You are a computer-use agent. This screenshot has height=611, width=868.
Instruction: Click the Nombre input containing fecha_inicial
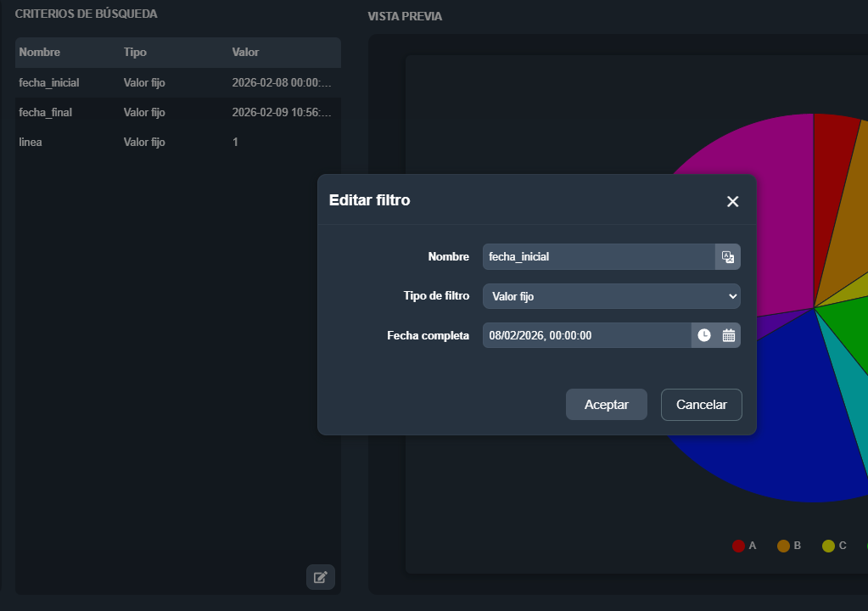click(598, 257)
